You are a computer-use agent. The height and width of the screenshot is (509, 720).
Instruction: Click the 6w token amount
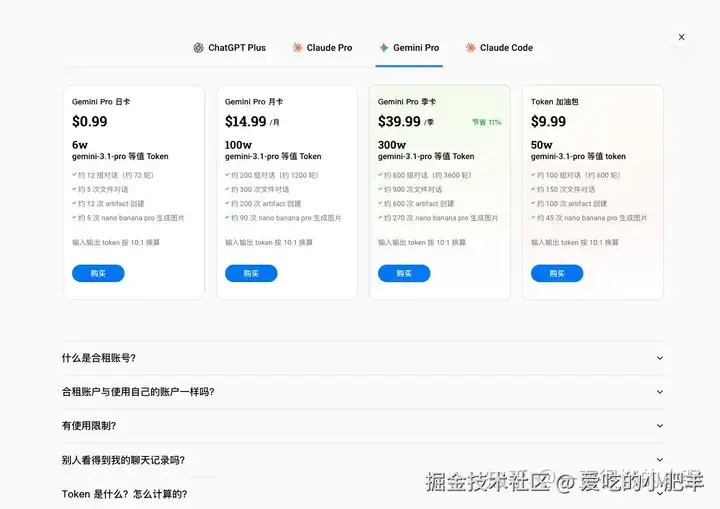click(x=80, y=145)
